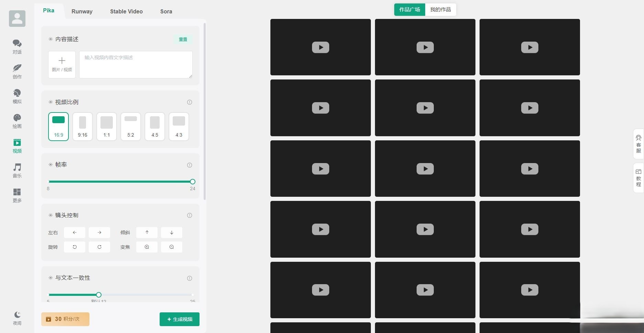The image size is (644, 333).
Task: Show info for 视频比例 section
Action: (190, 102)
